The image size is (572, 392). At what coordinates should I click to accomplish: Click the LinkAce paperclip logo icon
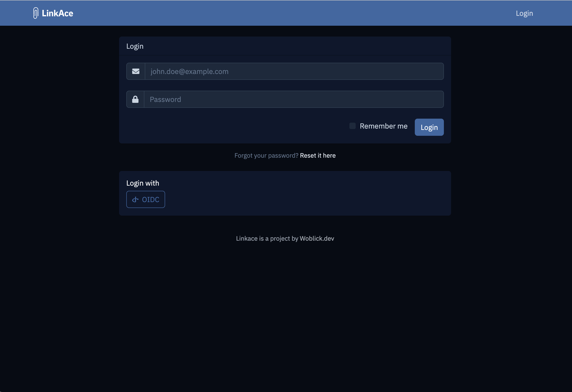36,13
